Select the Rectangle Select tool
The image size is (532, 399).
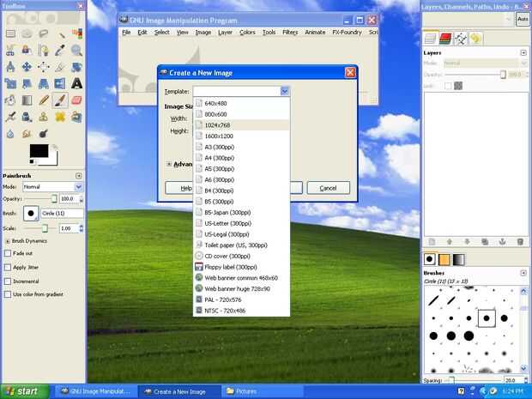tap(10, 33)
